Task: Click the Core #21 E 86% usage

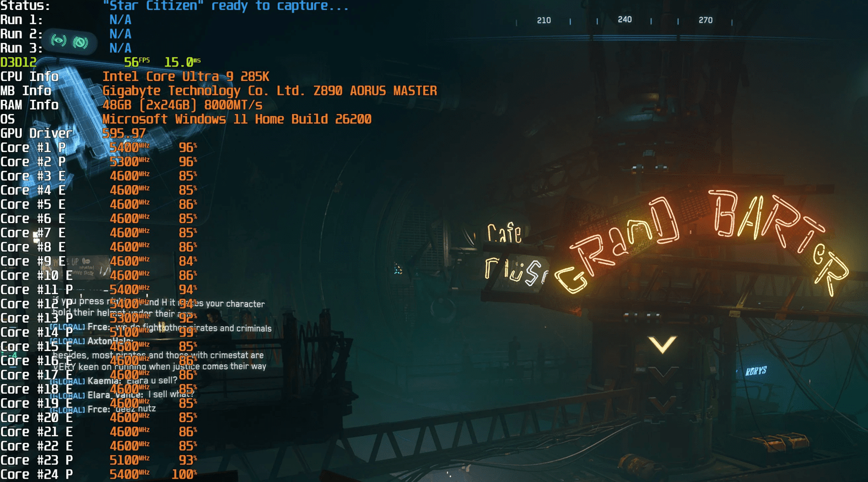Action: pos(188,432)
